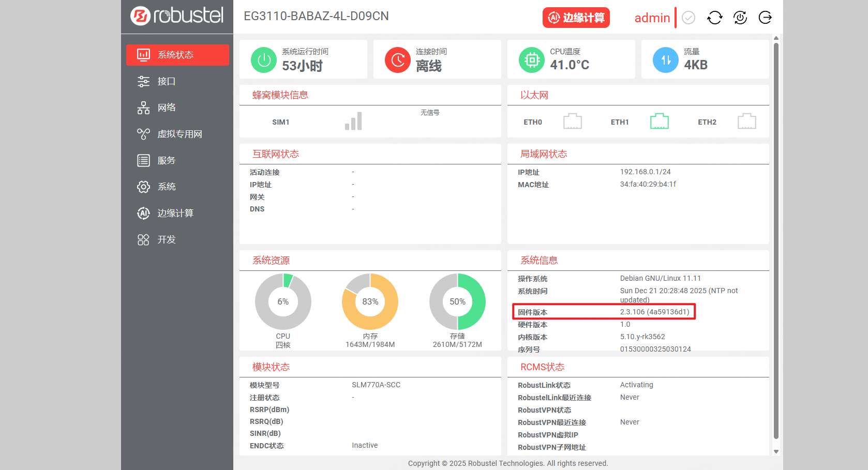
Task: Click the logout icon in header
Action: coord(765,18)
